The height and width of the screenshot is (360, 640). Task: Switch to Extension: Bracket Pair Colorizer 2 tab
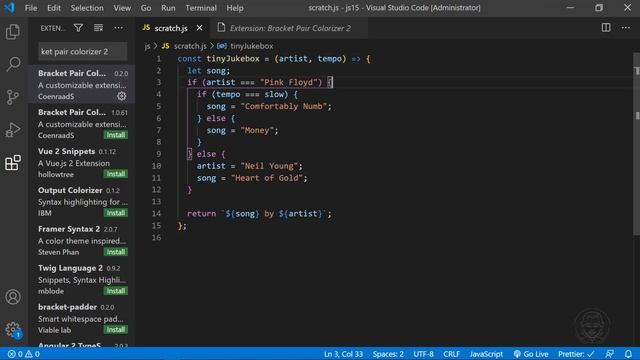pyautogui.click(x=290, y=28)
